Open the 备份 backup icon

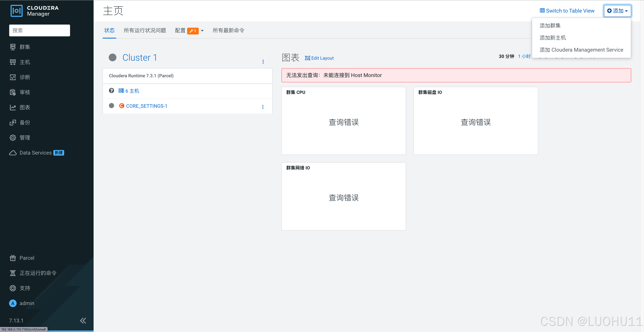(x=13, y=123)
